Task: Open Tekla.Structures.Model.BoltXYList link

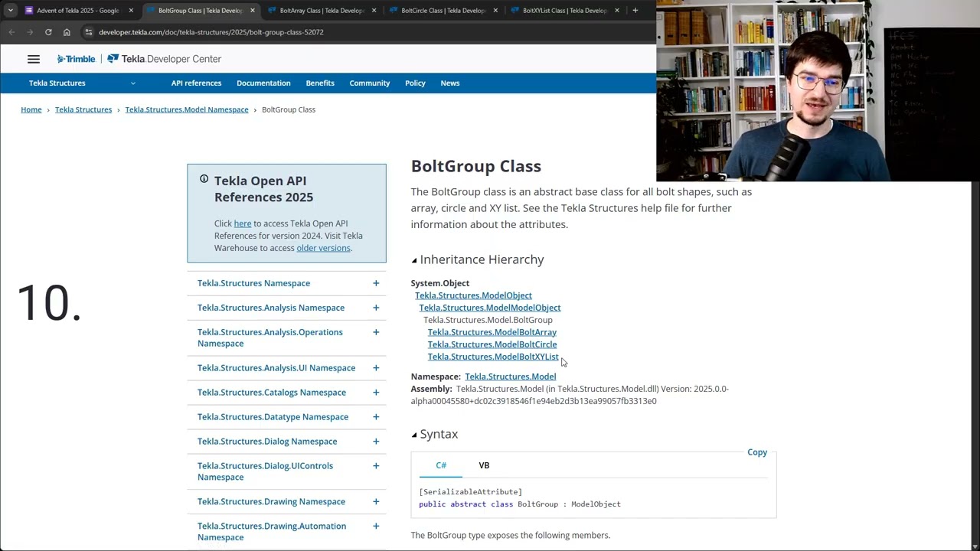Action: click(493, 357)
